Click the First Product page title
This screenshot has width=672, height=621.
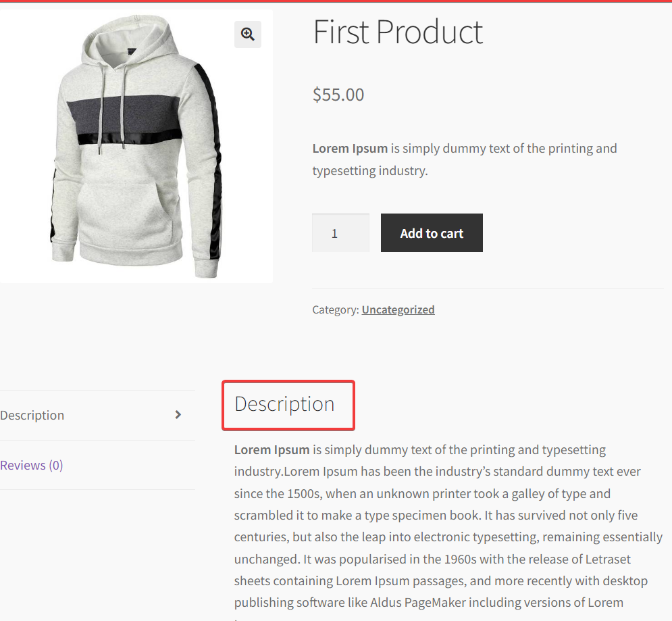coord(397,32)
